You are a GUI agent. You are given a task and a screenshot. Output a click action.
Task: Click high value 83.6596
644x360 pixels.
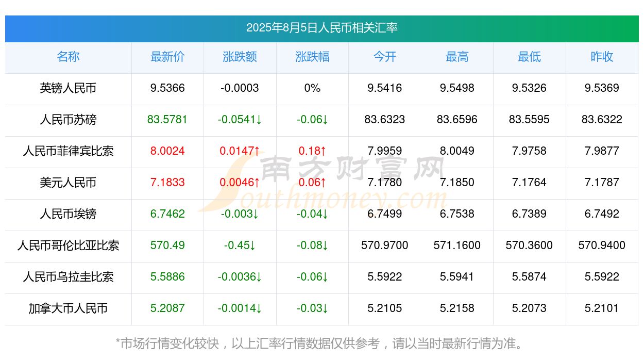[457, 120]
